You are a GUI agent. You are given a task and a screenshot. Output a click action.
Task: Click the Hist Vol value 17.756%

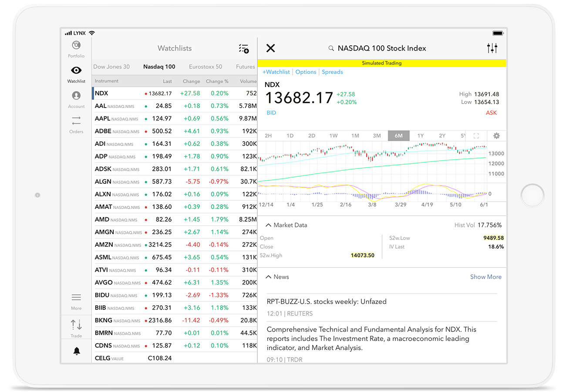(x=489, y=225)
